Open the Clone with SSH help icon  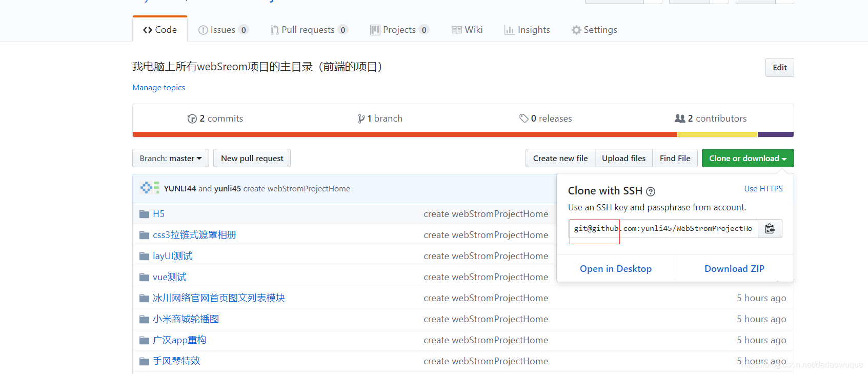point(651,191)
